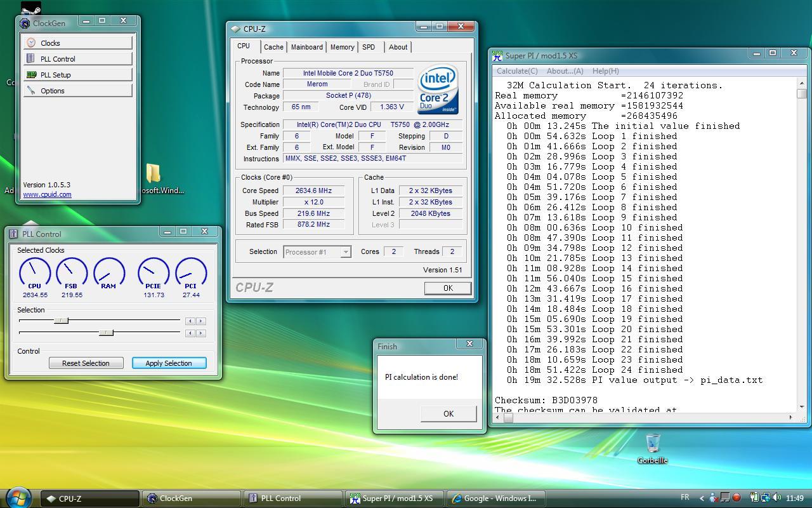This screenshot has height=508, width=812.
Task: Open the Memory tab in CPU-Z
Action: point(342,47)
